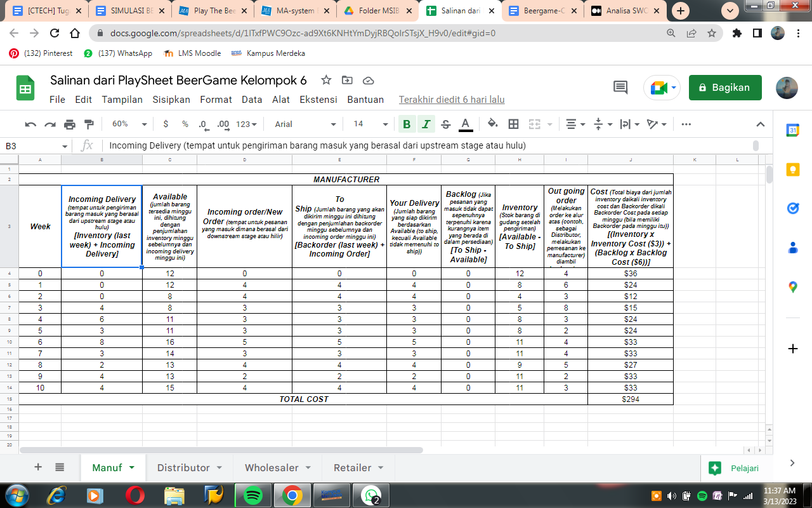This screenshot has width=812, height=508.
Task: Open the zoom level 60% dropdown
Action: tap(129, 124)
